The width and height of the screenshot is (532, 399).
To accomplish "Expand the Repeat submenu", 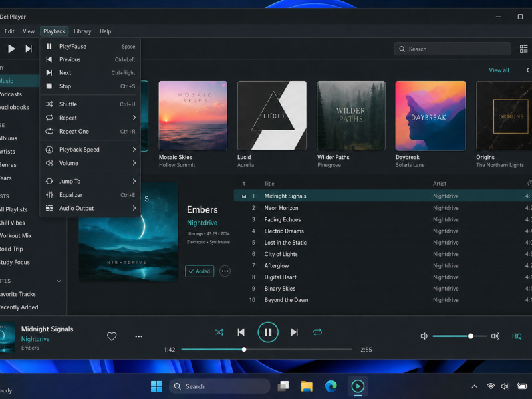I will pyautogui.click(x=90, y=118).
